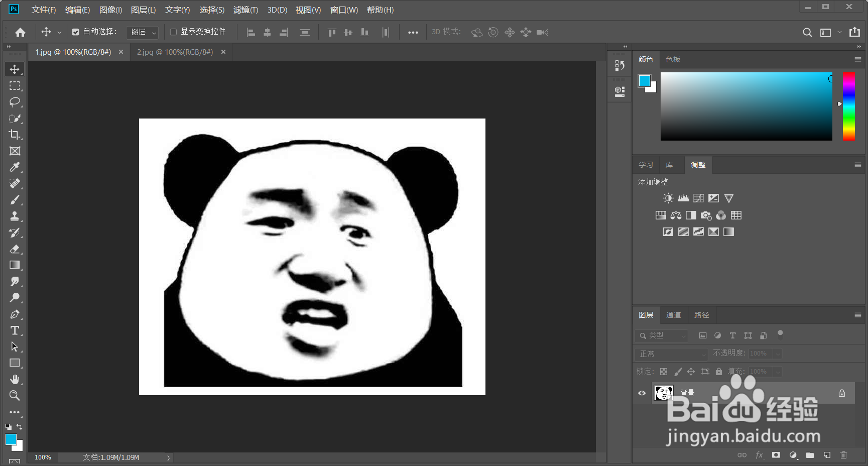Click the Share icon at top right
This screenshot has width=868, height=466.
coord(854,32)
